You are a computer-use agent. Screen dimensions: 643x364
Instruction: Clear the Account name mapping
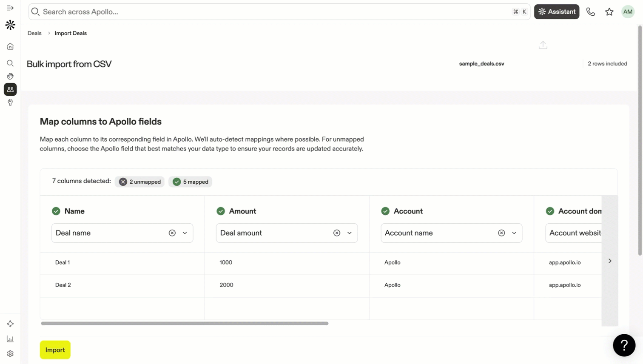point(501,233)
